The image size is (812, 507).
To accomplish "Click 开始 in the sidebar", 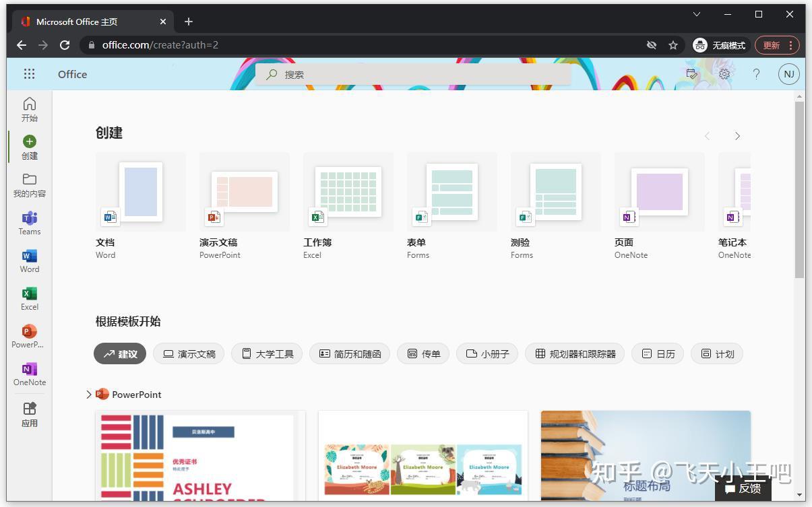I will pyautogui.click(x=29, y=109).
